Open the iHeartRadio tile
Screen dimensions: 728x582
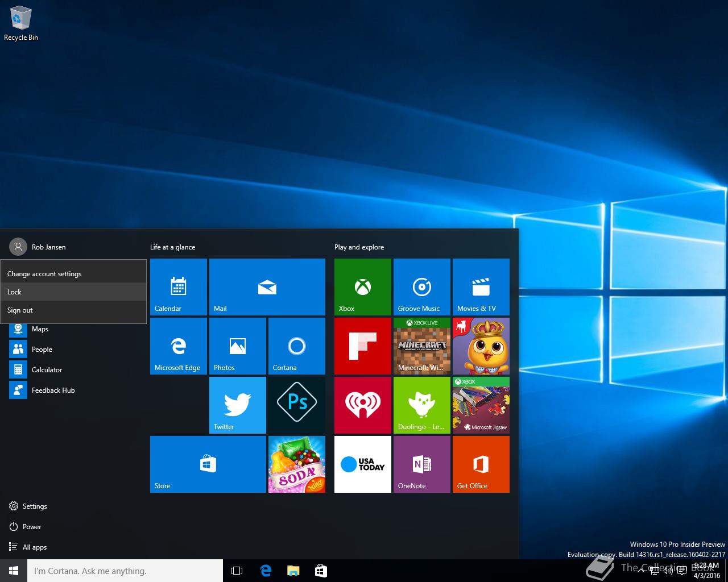(x=363, y=405)
